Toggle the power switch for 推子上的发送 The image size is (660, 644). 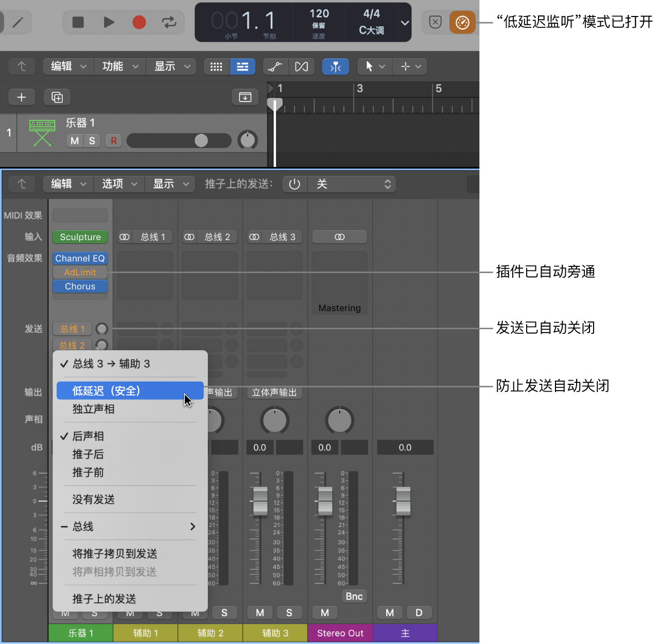pos(293,184)
